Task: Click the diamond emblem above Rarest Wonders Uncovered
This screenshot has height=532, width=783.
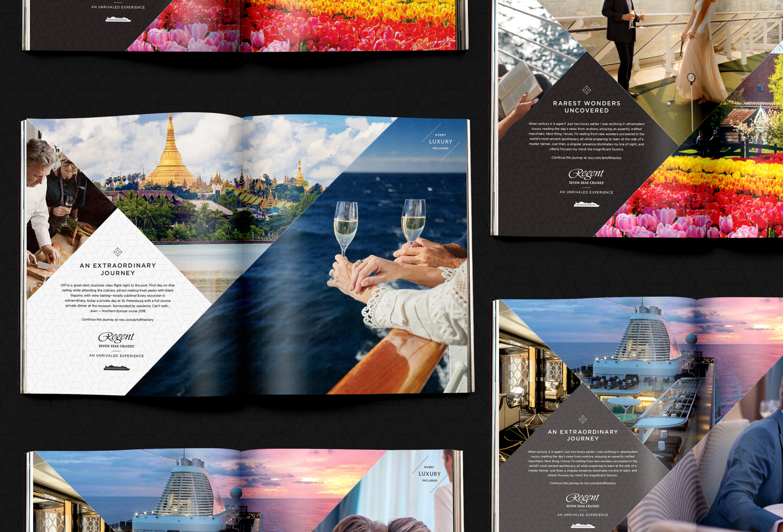Action: 586,90
